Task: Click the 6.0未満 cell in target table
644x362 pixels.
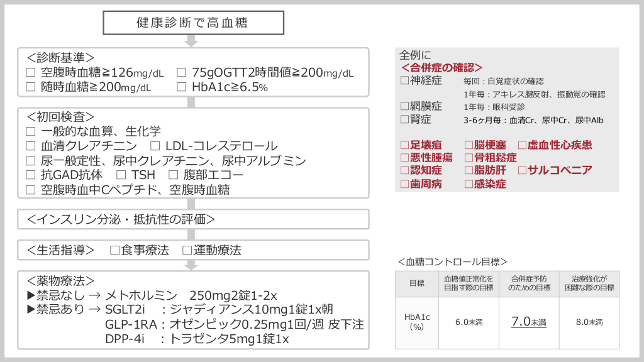Action: pyautogui.click(x=468, y=322)
